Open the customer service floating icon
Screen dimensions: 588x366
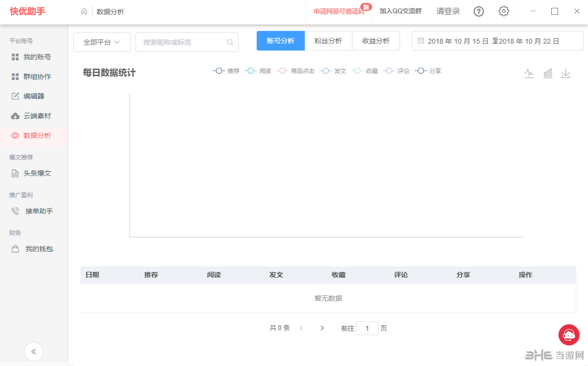click(x=568, y=335)
